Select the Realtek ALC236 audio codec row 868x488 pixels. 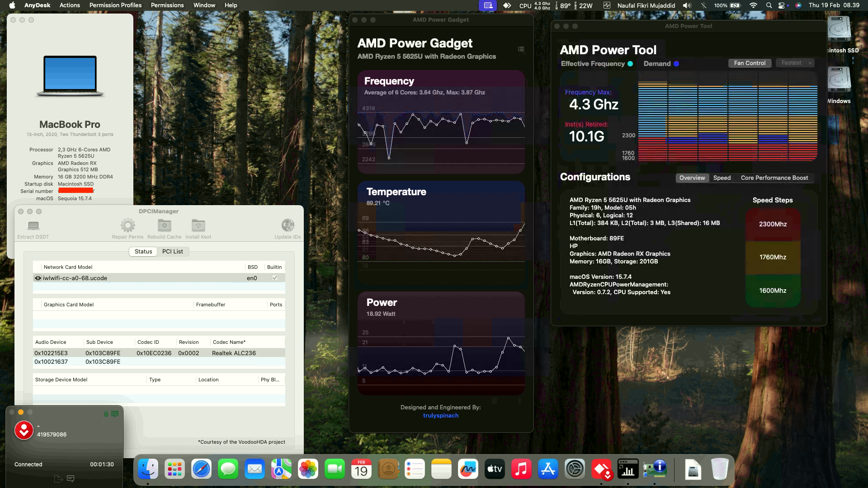click(x=159, y=353)
